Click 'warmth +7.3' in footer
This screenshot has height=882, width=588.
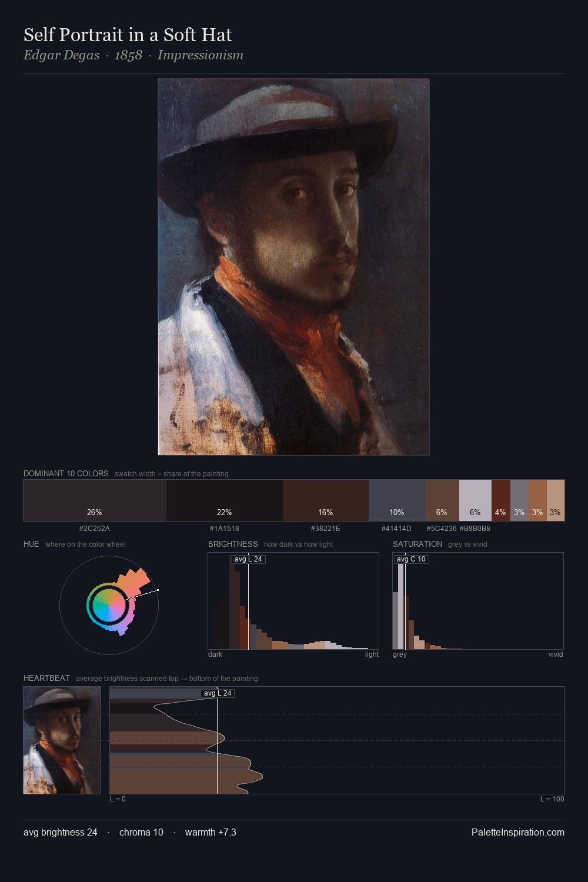(x=211, y=832)
